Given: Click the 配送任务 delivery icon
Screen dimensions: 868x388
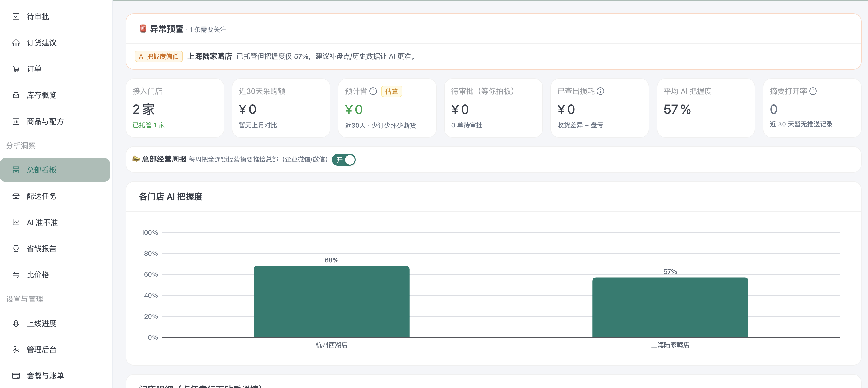Looking at the screenshot, I should [x=16, y=196].
